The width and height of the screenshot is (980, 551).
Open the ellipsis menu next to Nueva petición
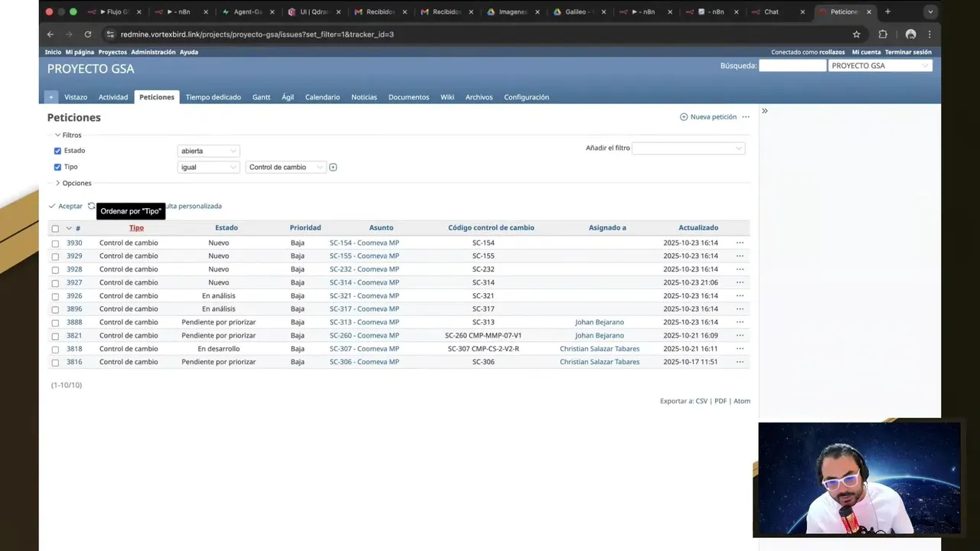click(746, 117)
